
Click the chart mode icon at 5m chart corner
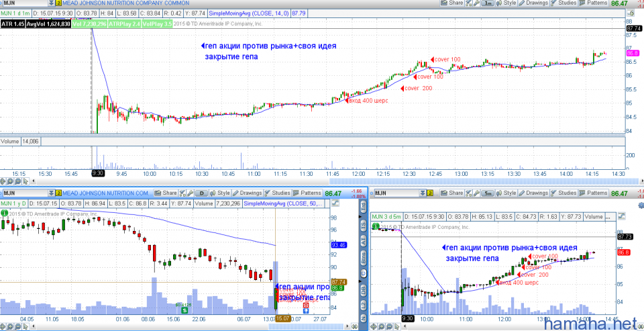coord(621,216)
